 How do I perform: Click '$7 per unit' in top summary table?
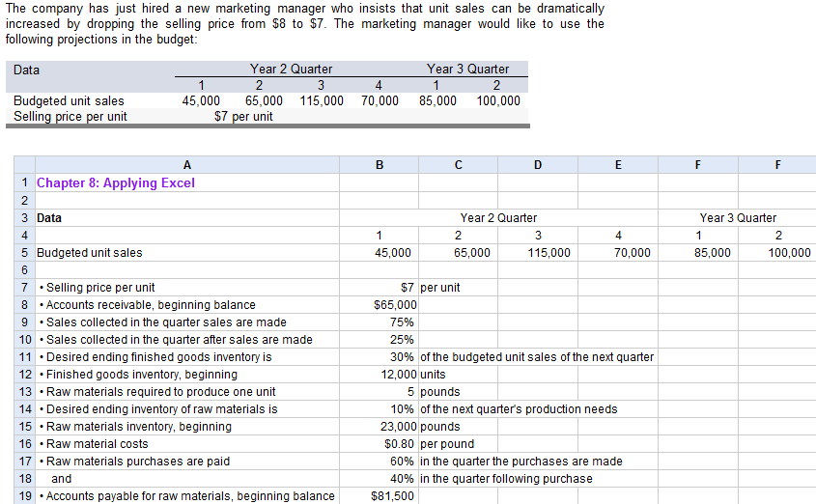click(243, 117)
